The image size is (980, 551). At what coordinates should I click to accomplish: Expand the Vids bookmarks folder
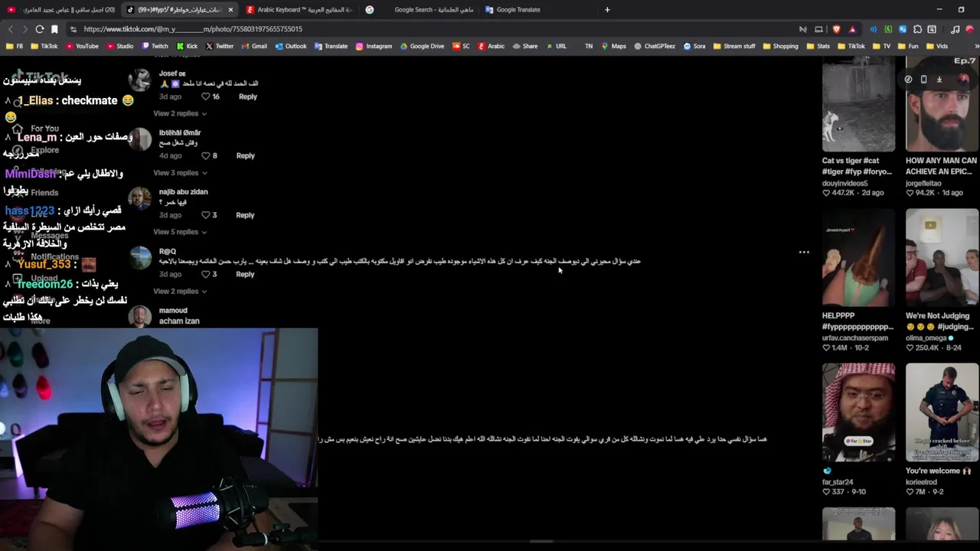(x=936, y=46)
